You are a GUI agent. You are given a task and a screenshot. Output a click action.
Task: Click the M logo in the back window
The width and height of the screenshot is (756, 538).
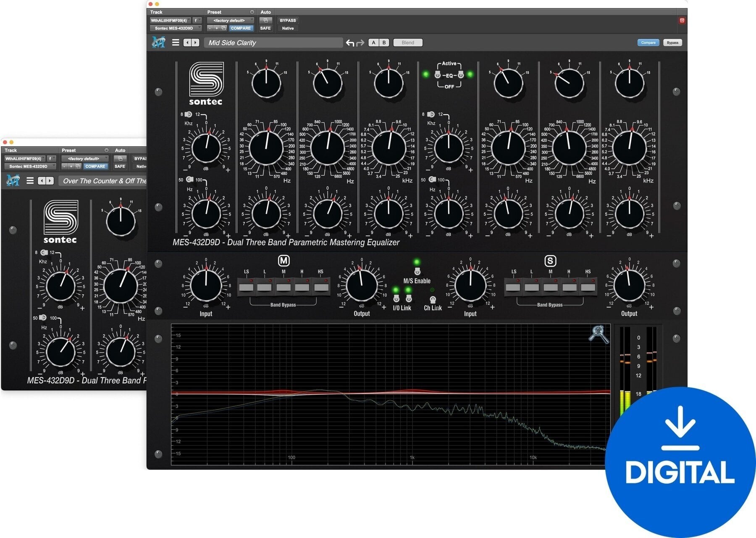coord(13,180)
